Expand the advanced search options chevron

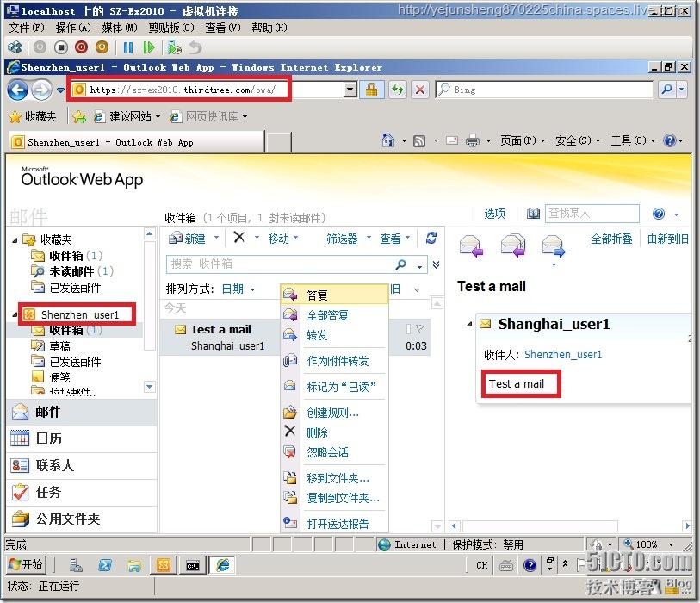point(437,264)
